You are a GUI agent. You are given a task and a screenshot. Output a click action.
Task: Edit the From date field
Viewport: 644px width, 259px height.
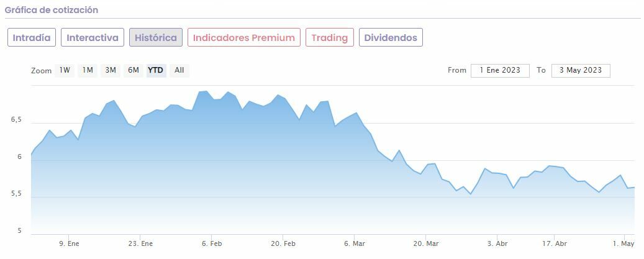click(500, 70)
